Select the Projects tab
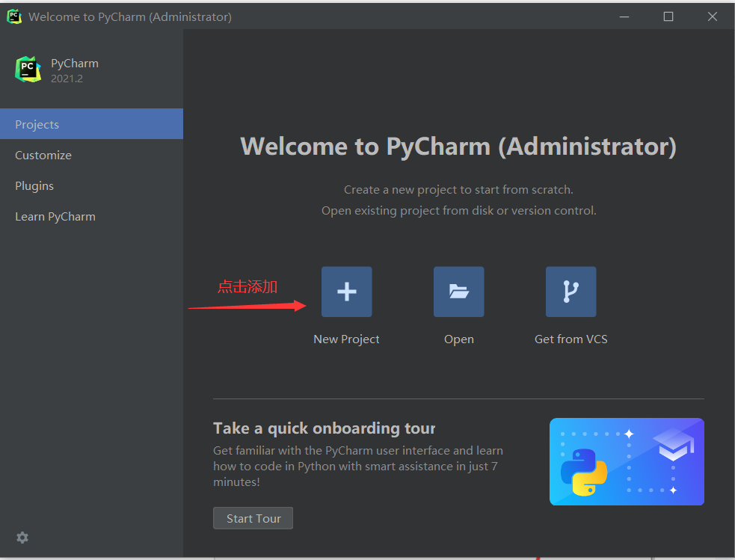 tap(91, 124)
